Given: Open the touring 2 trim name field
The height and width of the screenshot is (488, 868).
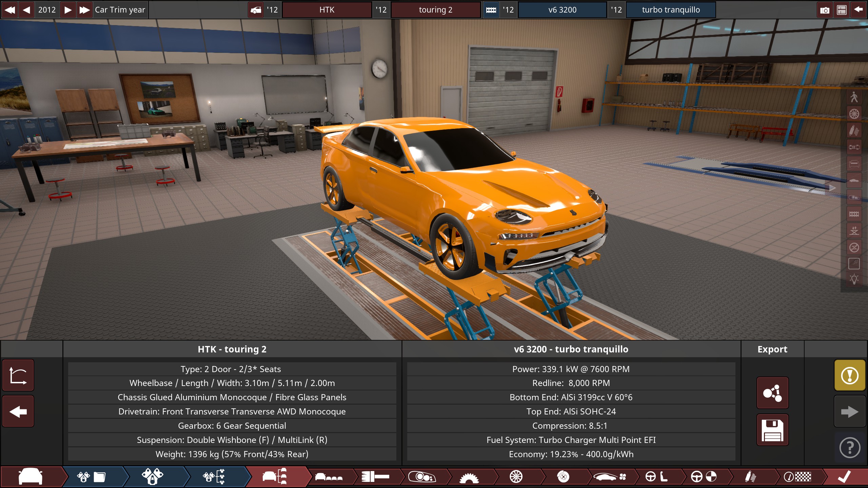Looking at the screenshot, I should point(436,10).
